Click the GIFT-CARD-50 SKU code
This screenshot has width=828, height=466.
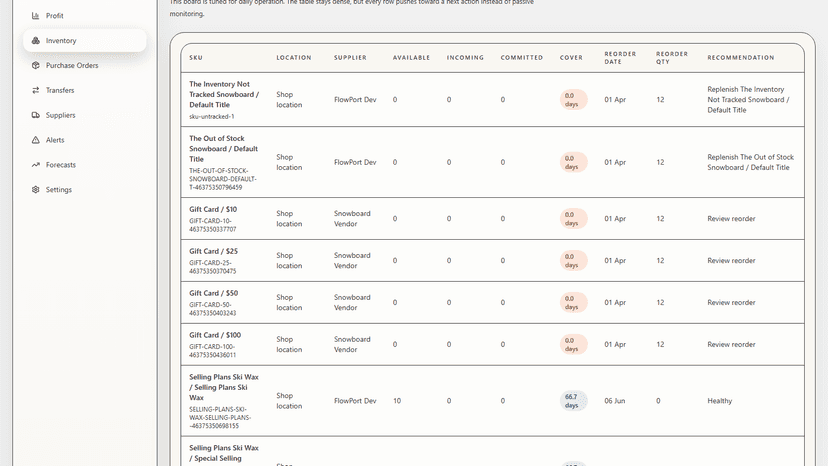click(x=213, y=309)
